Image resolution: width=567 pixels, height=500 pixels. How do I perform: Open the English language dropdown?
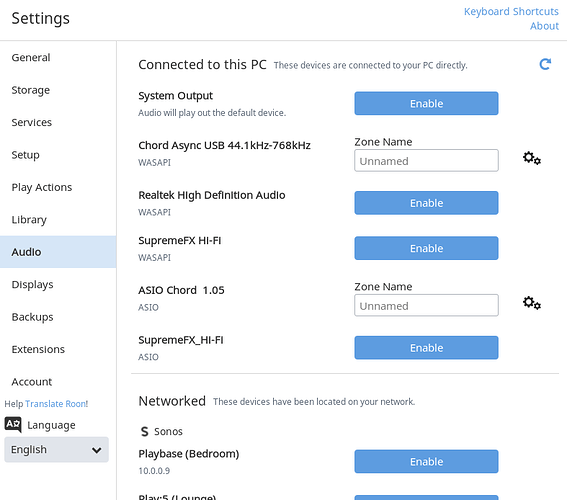pos(56,449)
